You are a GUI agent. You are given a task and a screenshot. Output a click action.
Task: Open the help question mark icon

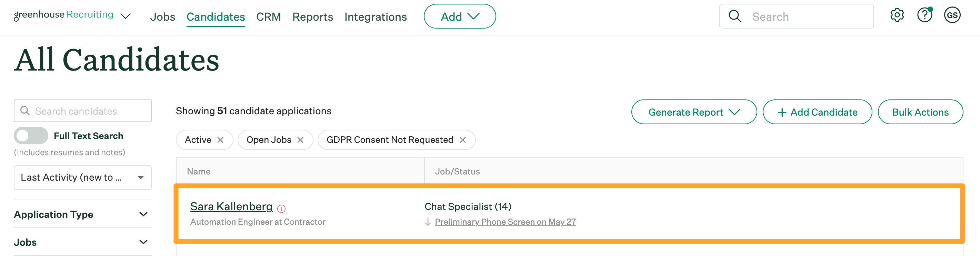pyautogui.click(x=924, y=15)
